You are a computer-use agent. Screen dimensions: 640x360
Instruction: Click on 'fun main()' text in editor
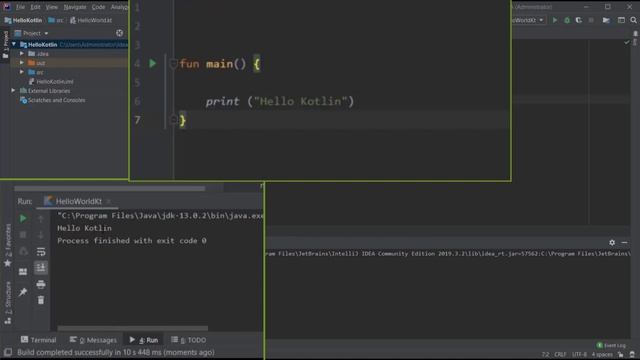click(213, 64)
